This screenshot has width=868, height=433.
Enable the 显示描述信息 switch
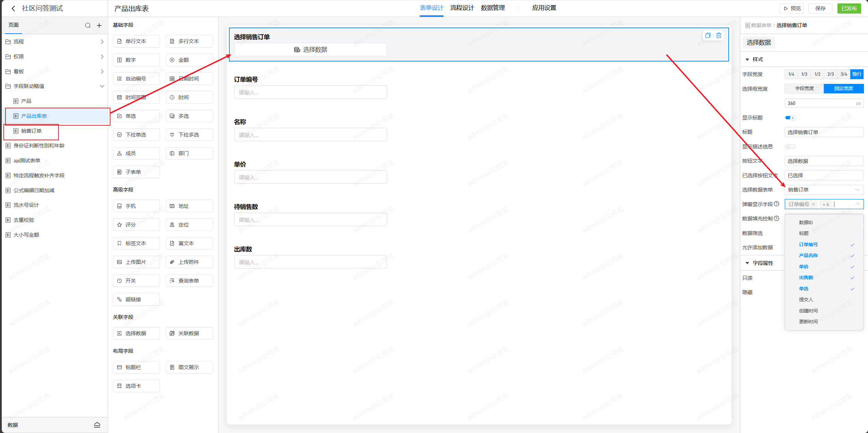point(790,147)
